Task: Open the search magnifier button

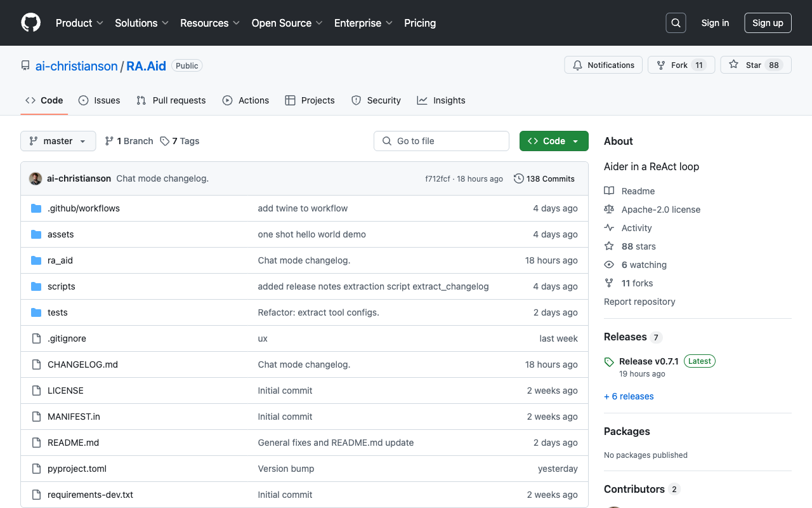Action: point(676,23)
